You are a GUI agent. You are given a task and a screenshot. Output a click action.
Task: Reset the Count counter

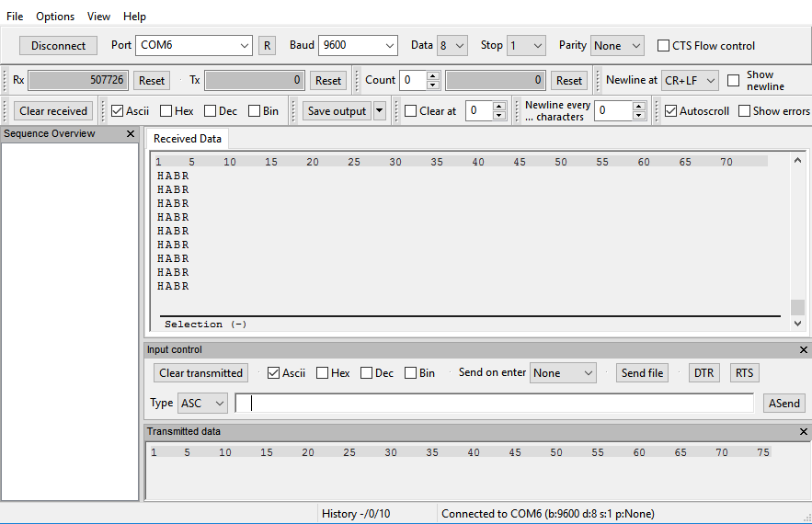click(x=569, y=80)
